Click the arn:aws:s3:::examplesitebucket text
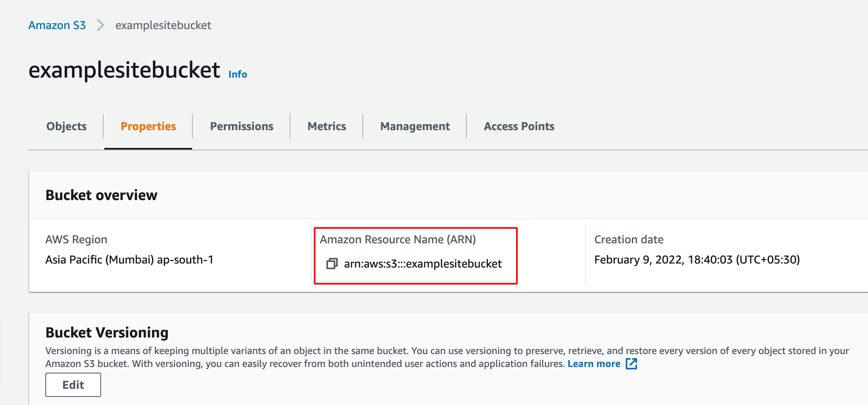868x405 pixels. [x=423, y=264]
